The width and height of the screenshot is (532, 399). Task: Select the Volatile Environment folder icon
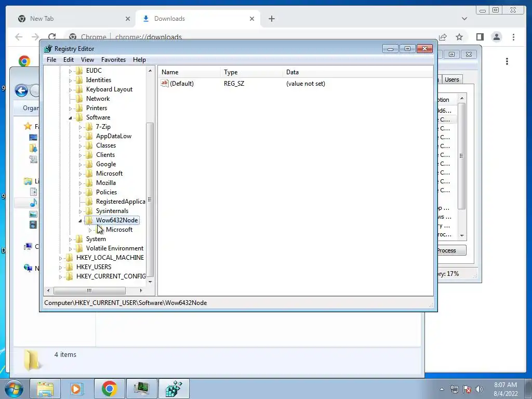coord(79,248)
